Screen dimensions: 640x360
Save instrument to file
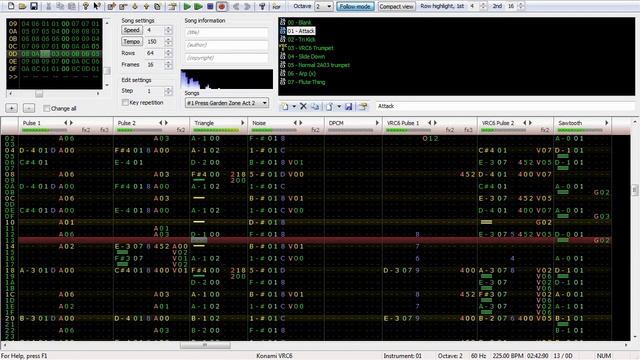[x=349, y=107]
